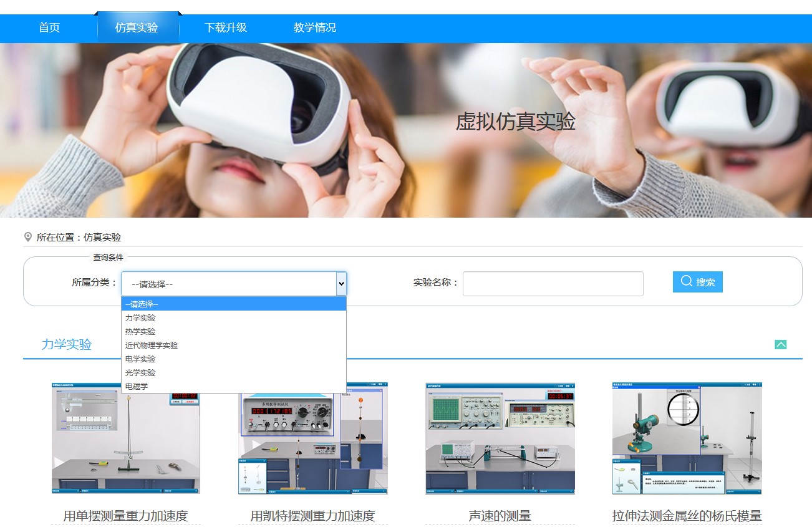Select 光学实验 option in the dropdown

[x=140, y=373]
